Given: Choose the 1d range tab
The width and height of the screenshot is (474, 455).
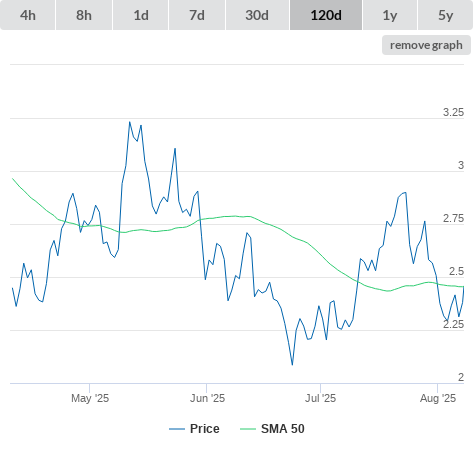Looking at the screenshot, I should pyautogui.click(x=141, y=15).
